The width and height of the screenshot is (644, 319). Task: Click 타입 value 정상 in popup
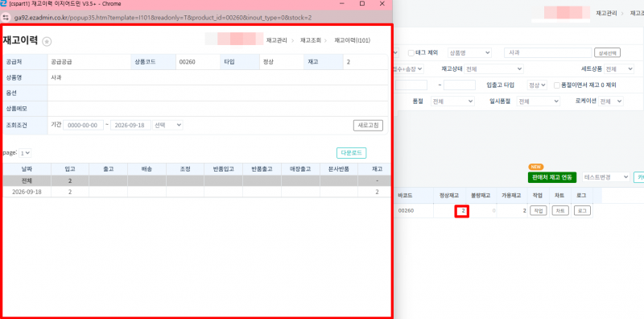(x=268, y=63)
